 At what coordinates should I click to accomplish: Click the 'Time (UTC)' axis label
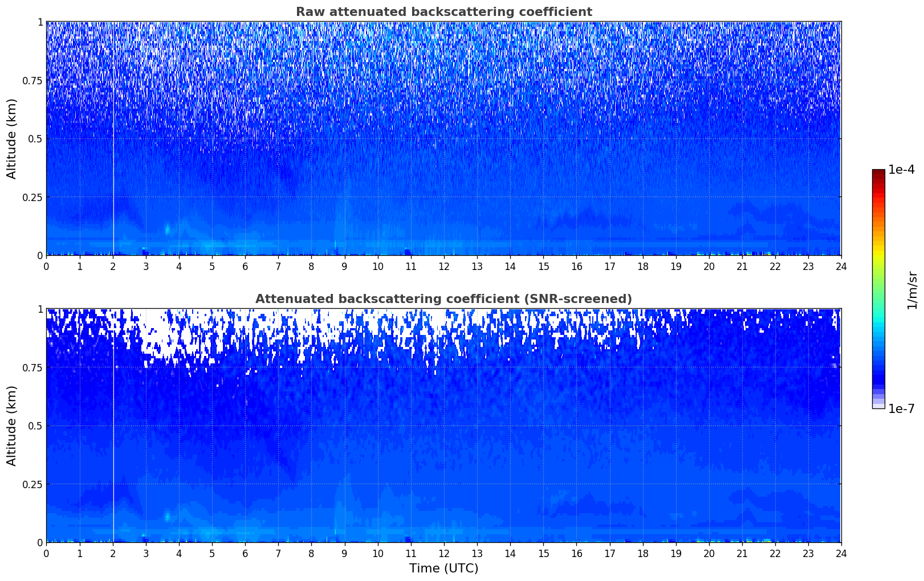(x=443, y=568)
